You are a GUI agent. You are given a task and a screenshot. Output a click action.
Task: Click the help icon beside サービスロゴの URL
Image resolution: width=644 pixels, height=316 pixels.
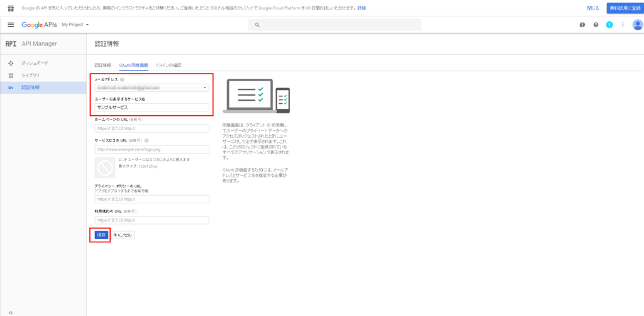(x=147, y=140)
